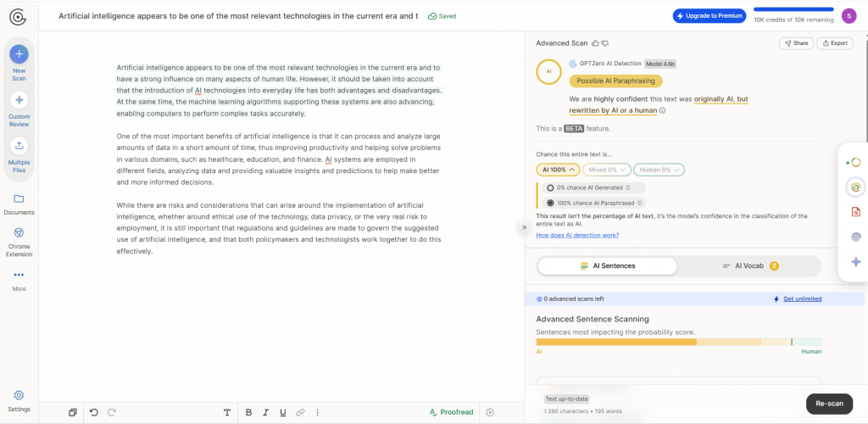
Task: Click the AI-Human probability bar
Action: click(679, 342)
